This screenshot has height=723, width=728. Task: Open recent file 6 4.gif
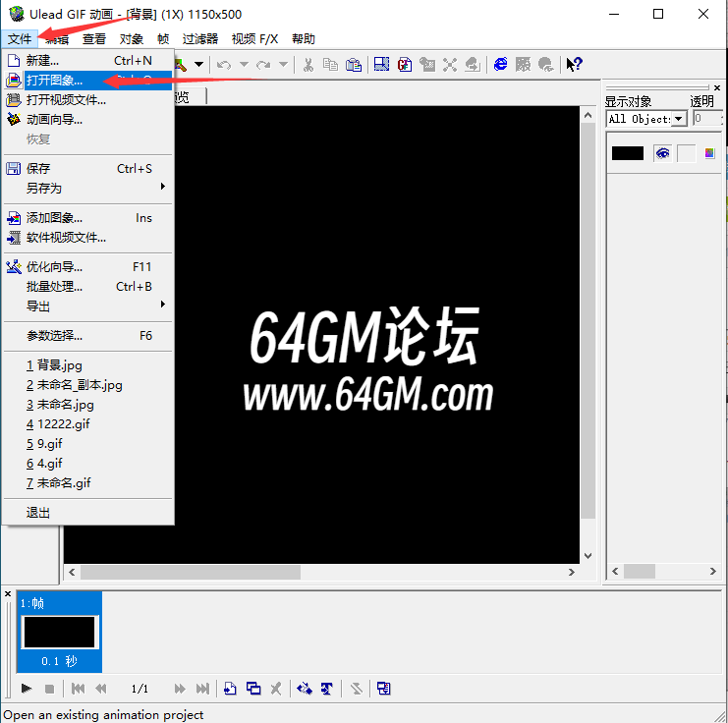point(87,463)
